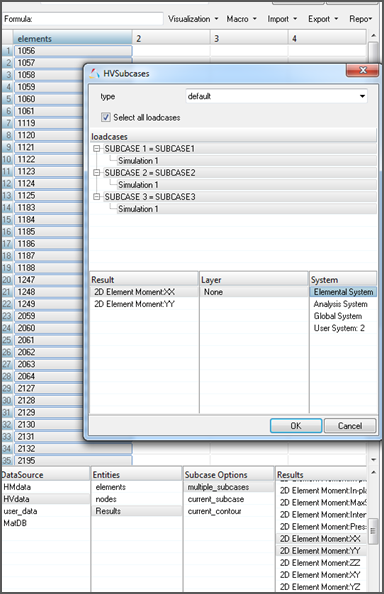The height and width of the screenshot is (594, 384).
Task: Click Cancel in HVSubcases dialog
Action: [x=350, y=426]
